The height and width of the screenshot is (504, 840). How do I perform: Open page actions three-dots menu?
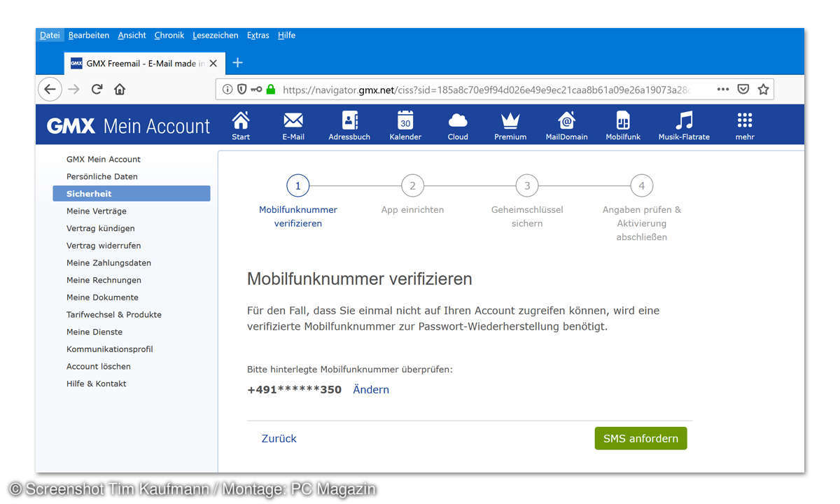pos(723,90)
